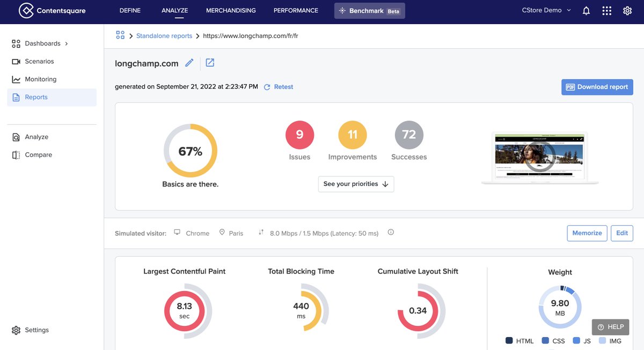Click the Largest Contentful Paint gauge
Viewport: 644px width, 350px height.
pos(185,311)
